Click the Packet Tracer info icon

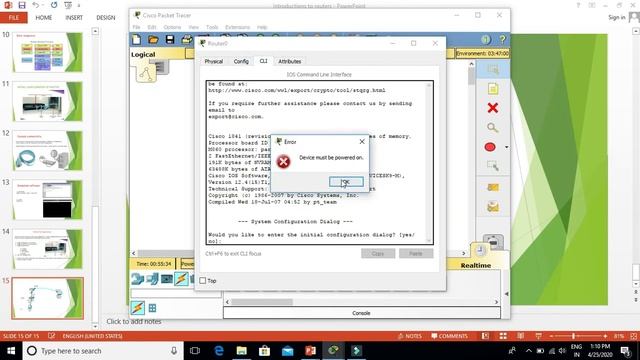click(485, 40)
